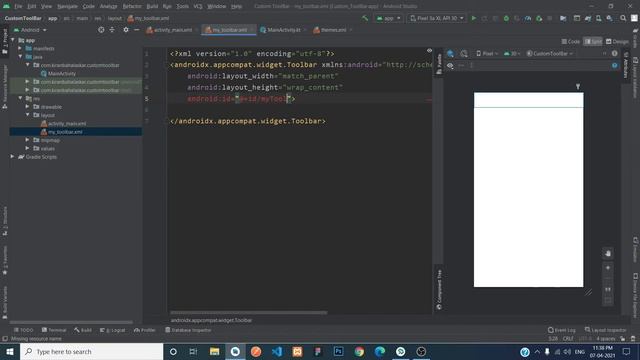Open the Android project view dropdown
The image size is (640, 360).
[x=30, y=30]
